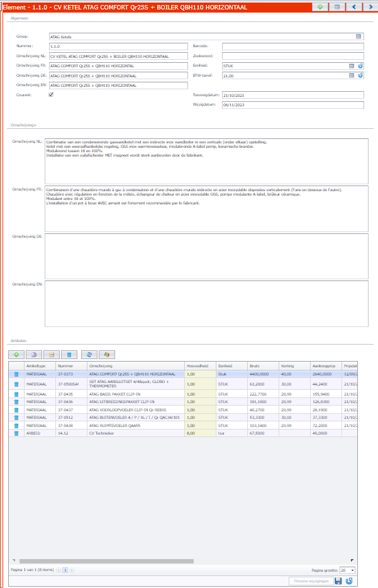Open the list view icon in title bar
This screenshot has height=588, width=378.
pyautogui.click(x=336, y=7)
